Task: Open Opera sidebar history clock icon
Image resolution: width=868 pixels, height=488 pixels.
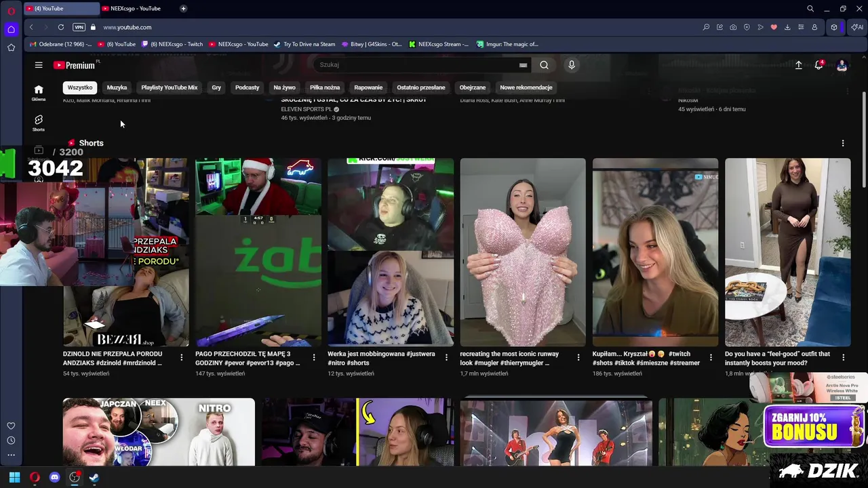Action: click(x=11, y=441)
